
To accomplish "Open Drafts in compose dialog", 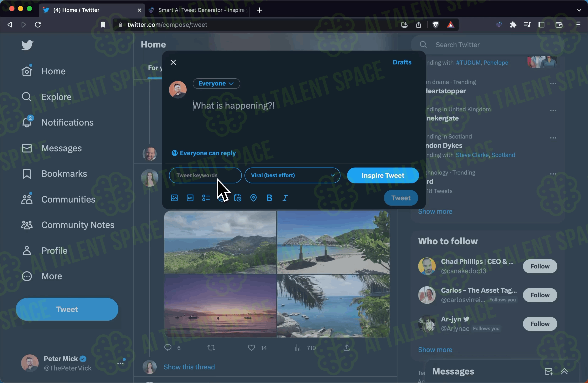I will (402, 62).
